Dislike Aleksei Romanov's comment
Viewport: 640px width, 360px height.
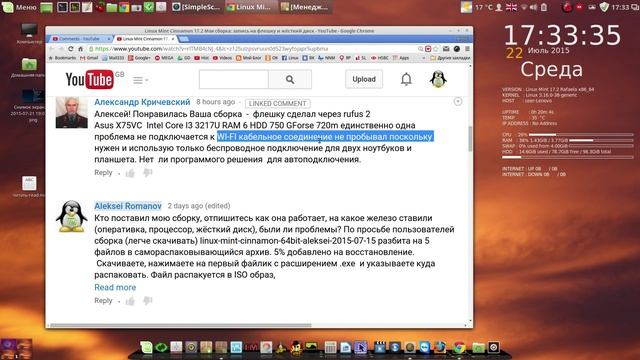click(147, 301)
